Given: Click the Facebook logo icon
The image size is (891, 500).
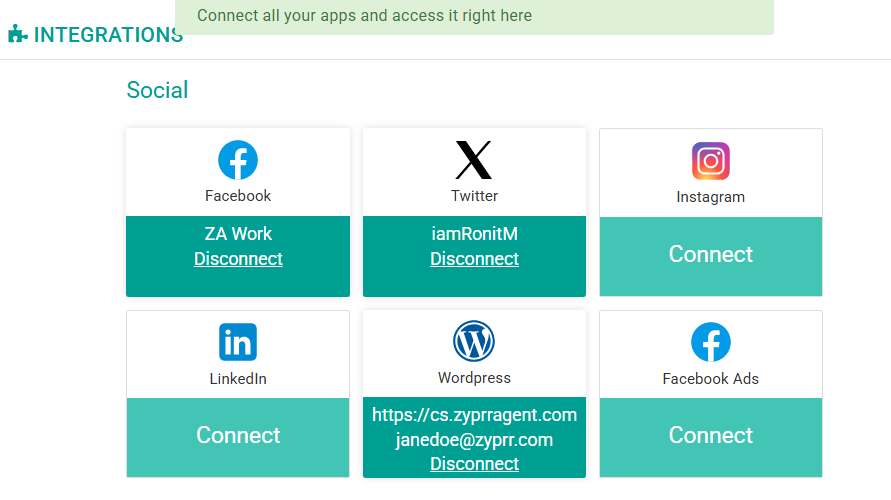Looking at the screenshot, I should tap(238, 160).
